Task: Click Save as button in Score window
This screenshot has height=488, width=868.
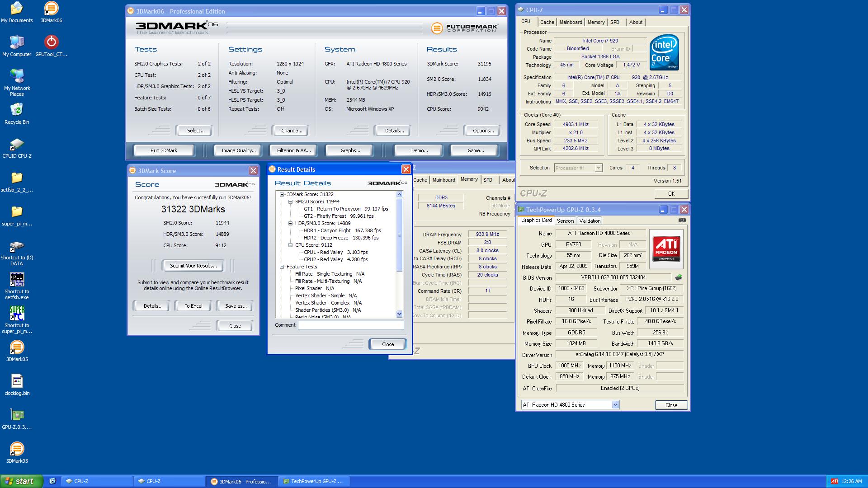Action: (x=236, y=306)
